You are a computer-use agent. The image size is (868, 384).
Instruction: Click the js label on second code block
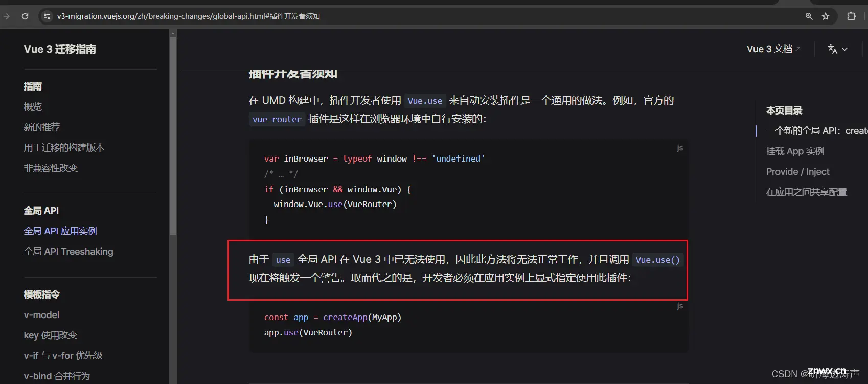pos(680,306)
